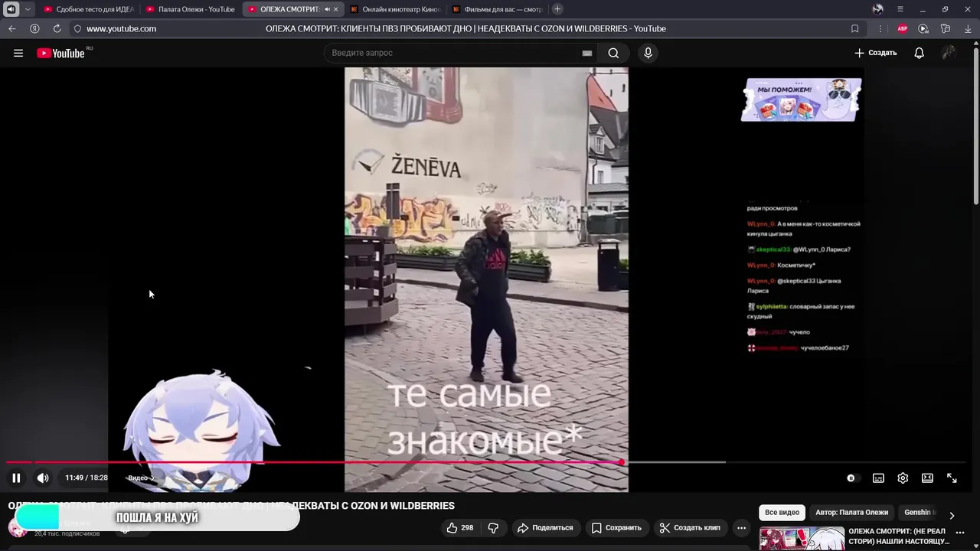Pause the video
This screenshot has width=980, height=551.
(16, 478)
